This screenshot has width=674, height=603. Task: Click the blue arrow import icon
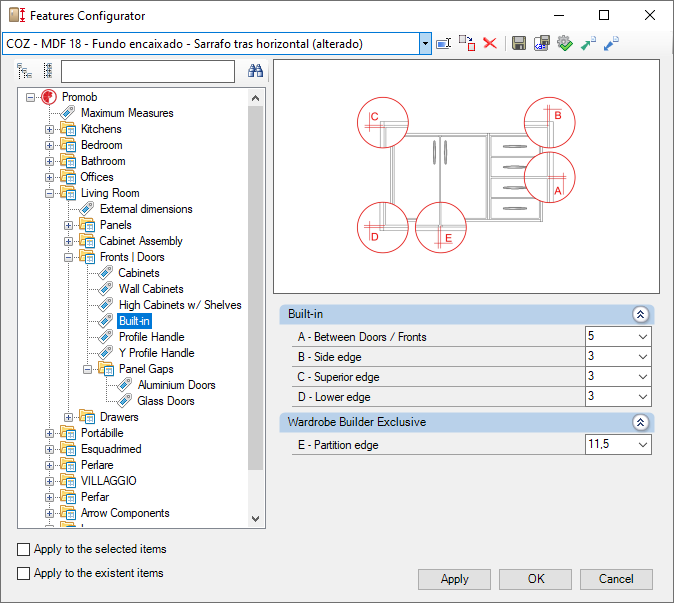[611, 43]
